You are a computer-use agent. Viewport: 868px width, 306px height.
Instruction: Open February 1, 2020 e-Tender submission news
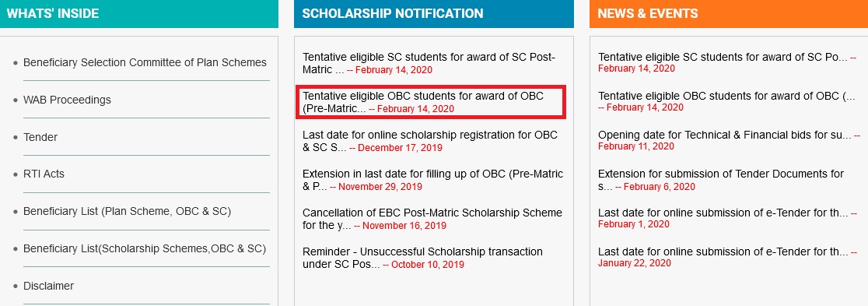click(727, 218)
